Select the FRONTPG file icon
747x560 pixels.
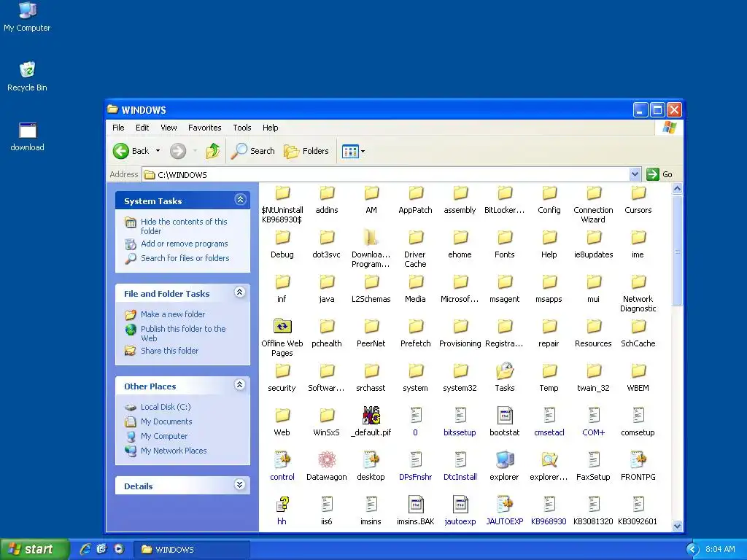pyautogui.click(x=638, y=466)
